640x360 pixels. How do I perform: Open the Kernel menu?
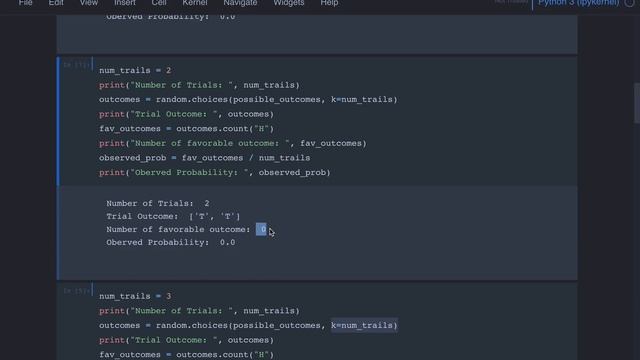tap(195, 3)
